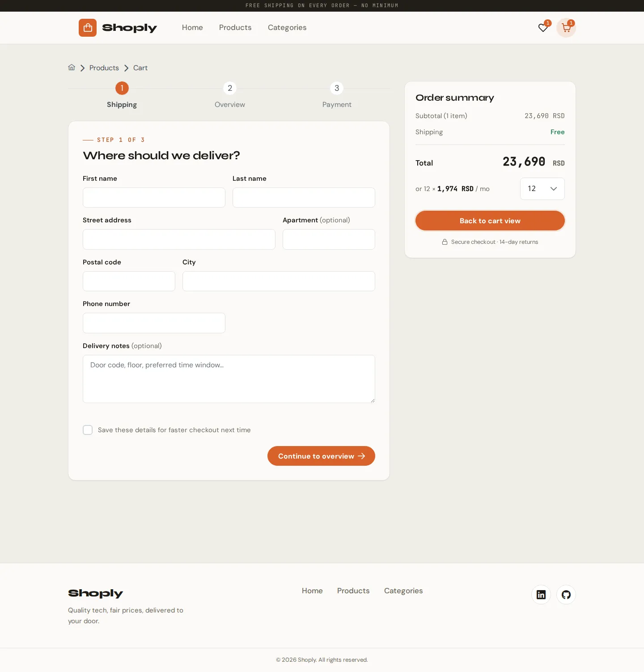Open Products in the top navigation

click(x=235, y=27)
